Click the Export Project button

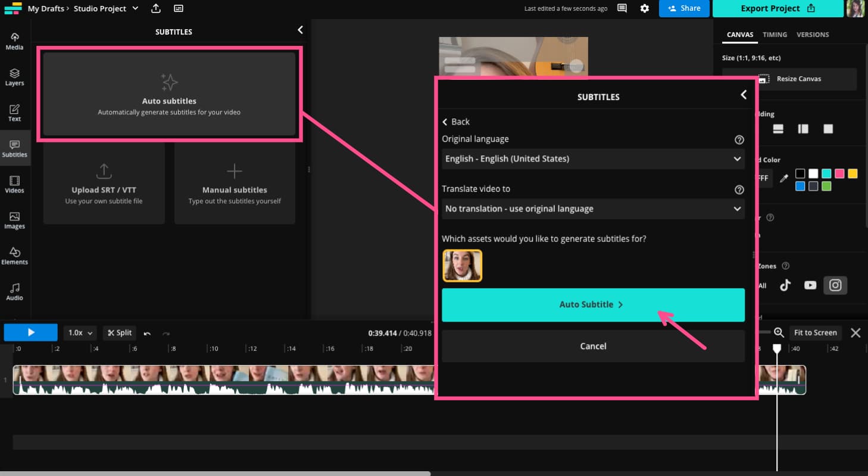[x=778, y=8]
